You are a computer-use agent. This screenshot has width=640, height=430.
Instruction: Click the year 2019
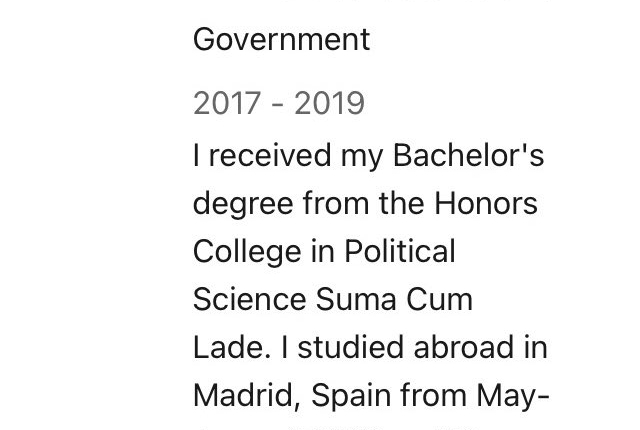coord(329,103)
